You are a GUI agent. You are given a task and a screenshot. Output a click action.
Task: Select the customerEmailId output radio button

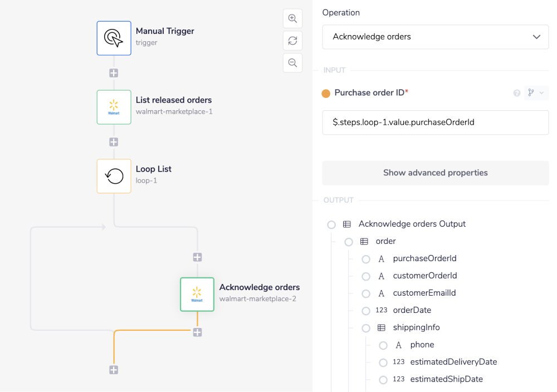[366, 293]
